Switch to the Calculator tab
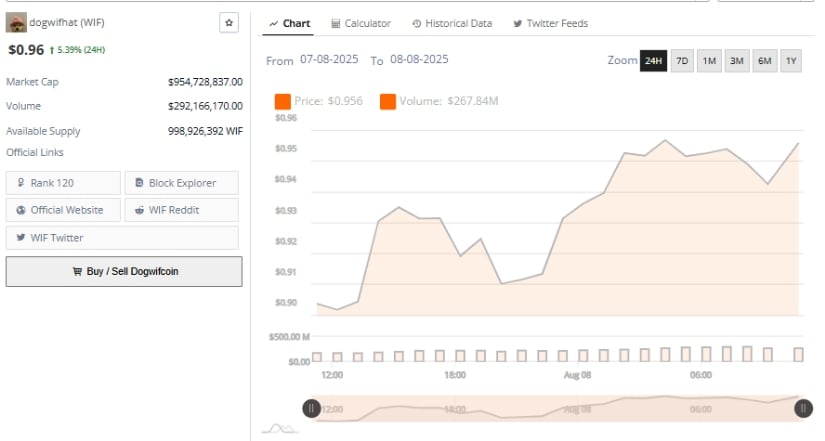 point(361,24)
